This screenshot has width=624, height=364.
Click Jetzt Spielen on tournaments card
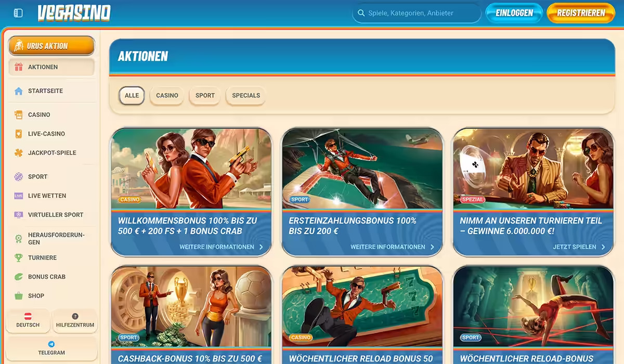[x=575, y=247]
